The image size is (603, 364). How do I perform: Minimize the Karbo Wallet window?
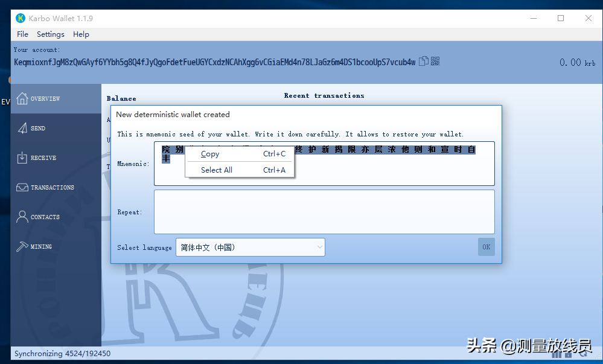pyautogui.click(x=534, y=18)
